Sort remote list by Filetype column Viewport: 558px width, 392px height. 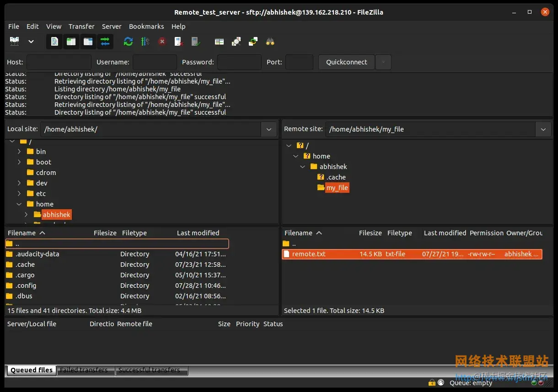[x=399, y=233]
